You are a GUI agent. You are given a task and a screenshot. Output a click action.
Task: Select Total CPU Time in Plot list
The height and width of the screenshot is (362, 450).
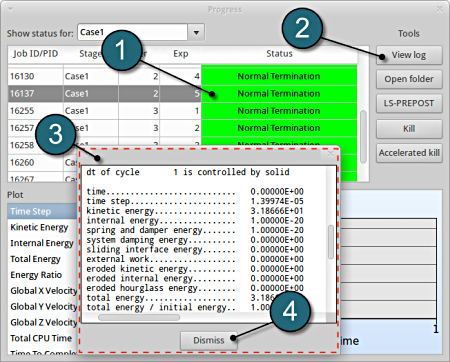pos(43,338)
